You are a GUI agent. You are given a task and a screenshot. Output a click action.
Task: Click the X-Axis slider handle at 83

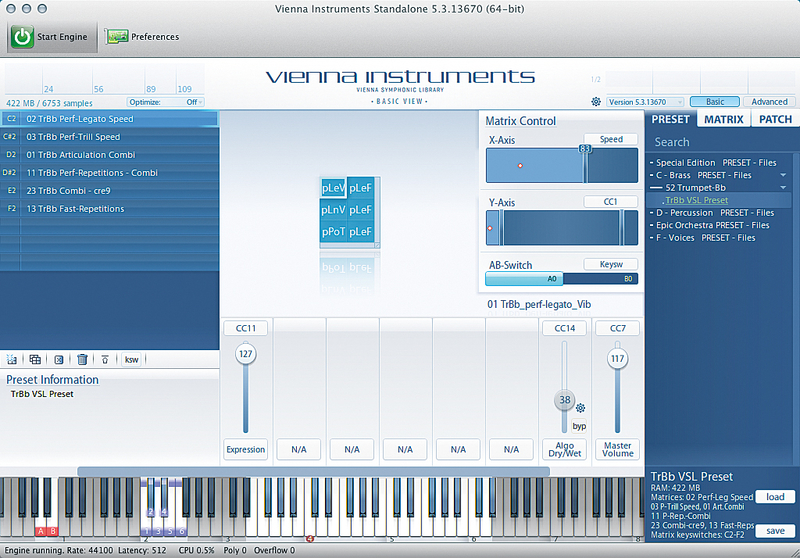tap(585, 163)
